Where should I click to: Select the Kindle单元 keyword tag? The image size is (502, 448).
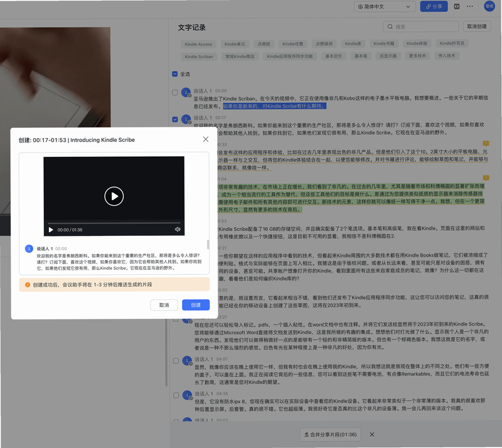235,44
